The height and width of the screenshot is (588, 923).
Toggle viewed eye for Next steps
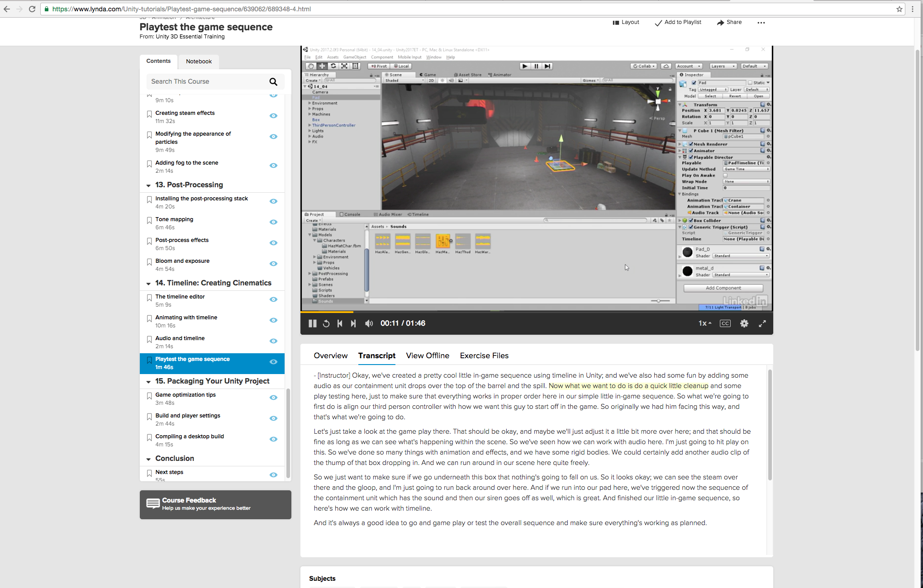click(x=273, y=475)
